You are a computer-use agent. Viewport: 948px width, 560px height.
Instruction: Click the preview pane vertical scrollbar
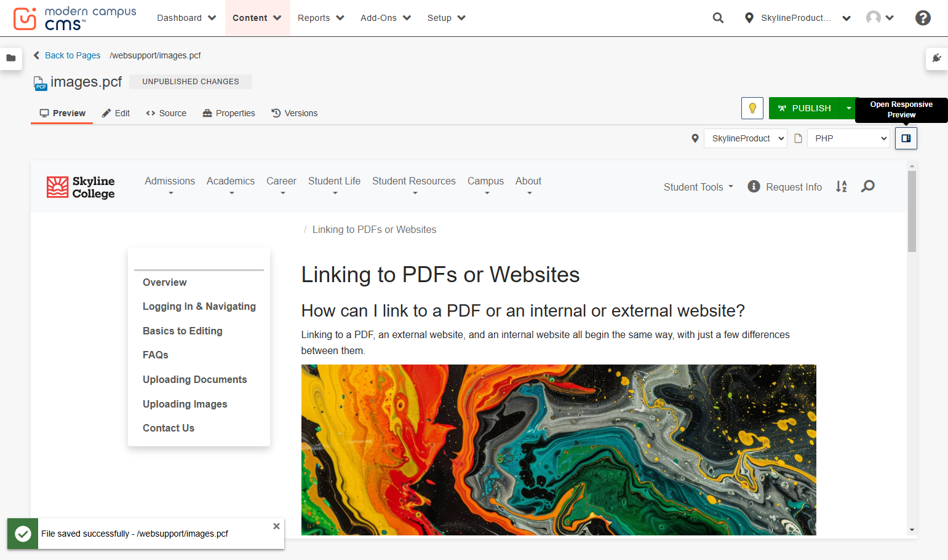912,211
